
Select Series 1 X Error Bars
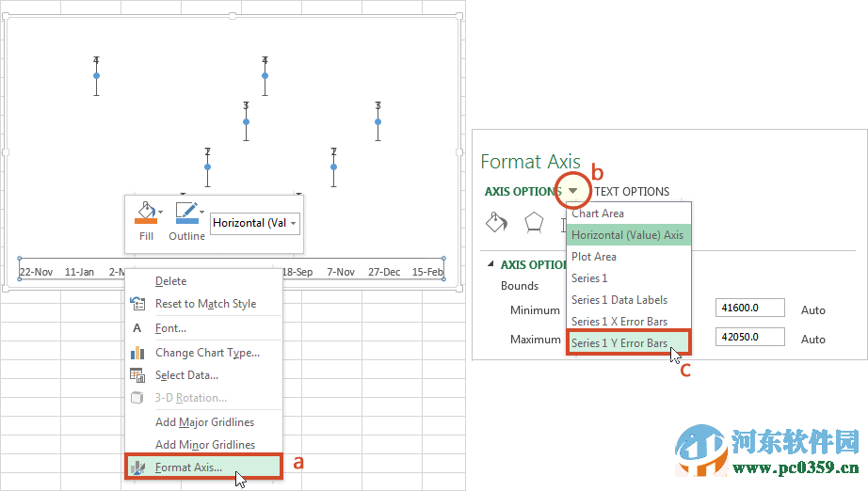click(629, 322)
